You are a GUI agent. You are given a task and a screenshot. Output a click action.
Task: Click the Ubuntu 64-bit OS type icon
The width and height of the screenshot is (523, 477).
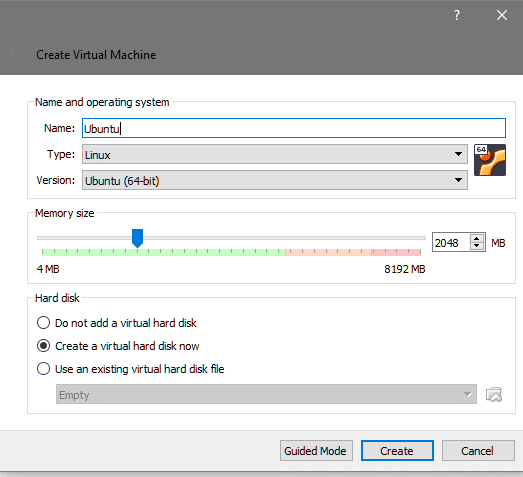[490, 160]
